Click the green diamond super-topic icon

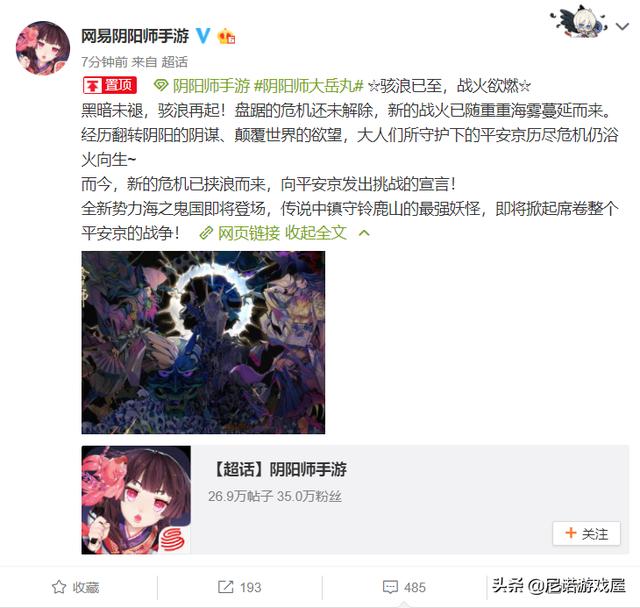click(160, 86)
